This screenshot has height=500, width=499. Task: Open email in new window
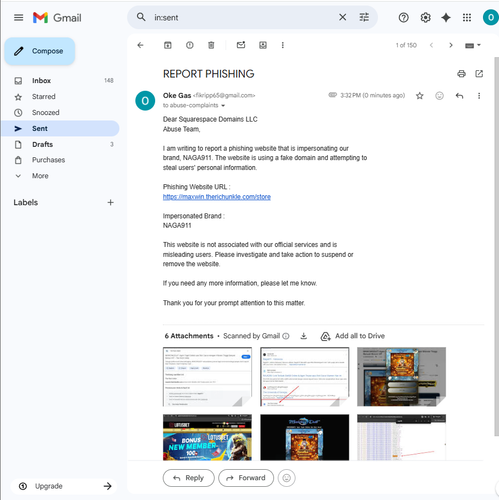pyautogui.click(x=479, y=74)
